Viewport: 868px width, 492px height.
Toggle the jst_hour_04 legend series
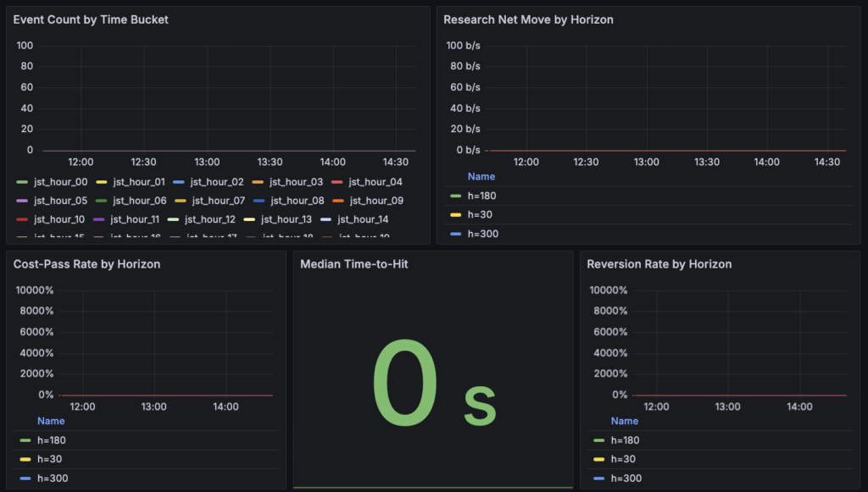(375, 182)
